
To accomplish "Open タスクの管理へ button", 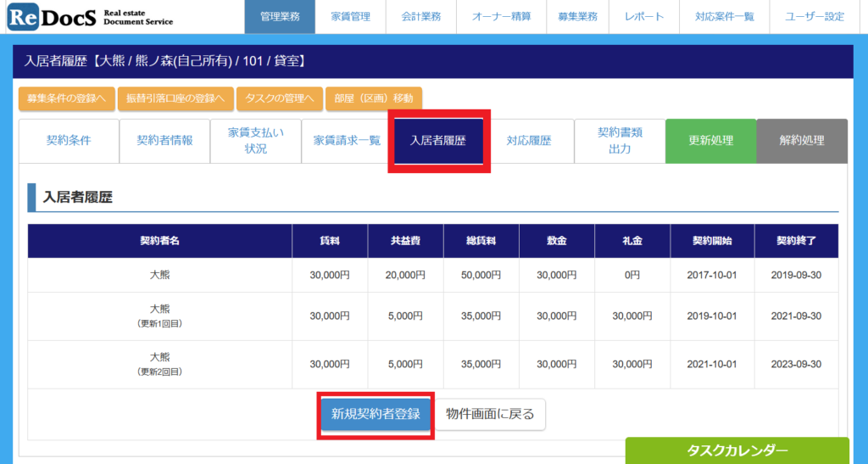I will pos(280,98).
